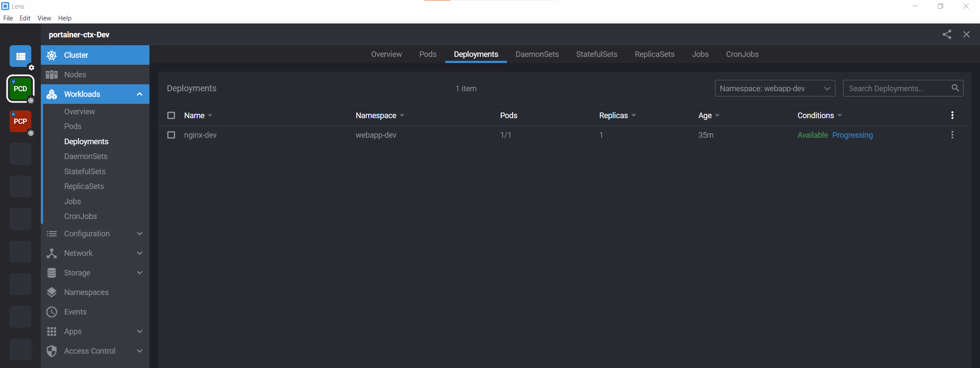
Task: Click the Events clock icon
Action: pyautogui.click(x=52, y=312)
